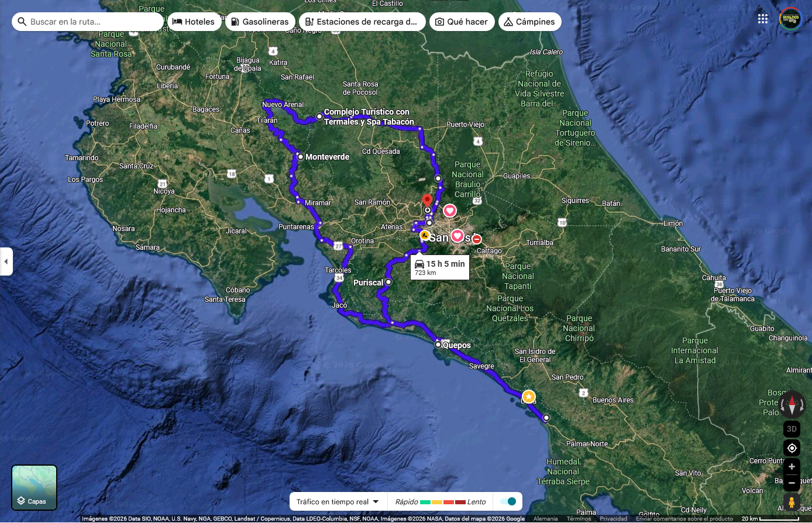Select the Street View pegman
Image resolution: width=812 pixels, height=523 pixels.
tap(792, 503)
